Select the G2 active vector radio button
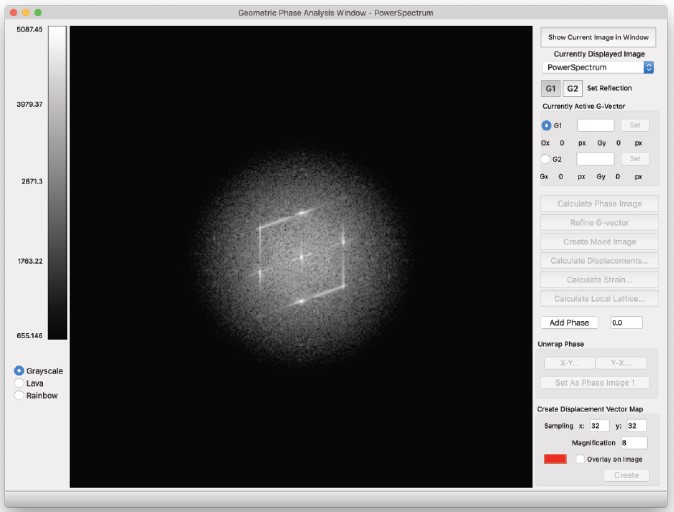 [x=546, y=158]
